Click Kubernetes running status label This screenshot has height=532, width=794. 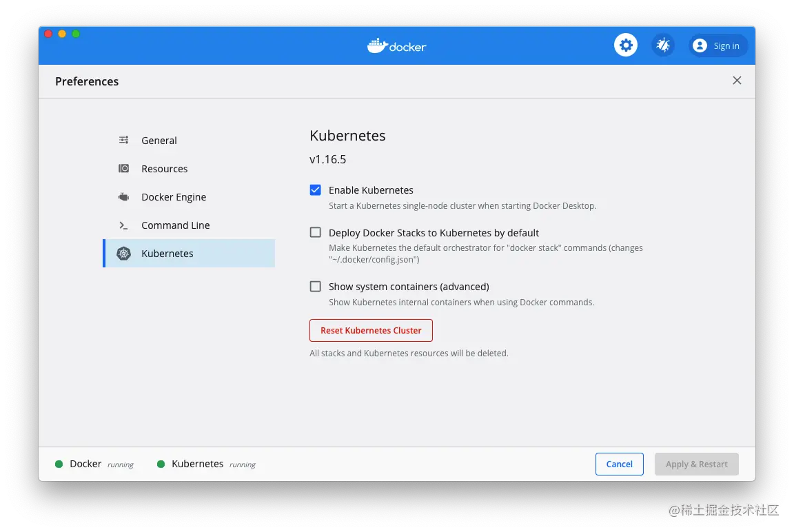coord(213,464)
